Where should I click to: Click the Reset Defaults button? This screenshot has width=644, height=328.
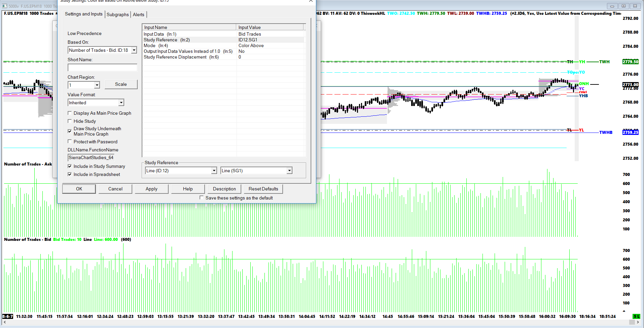(263, 189)
